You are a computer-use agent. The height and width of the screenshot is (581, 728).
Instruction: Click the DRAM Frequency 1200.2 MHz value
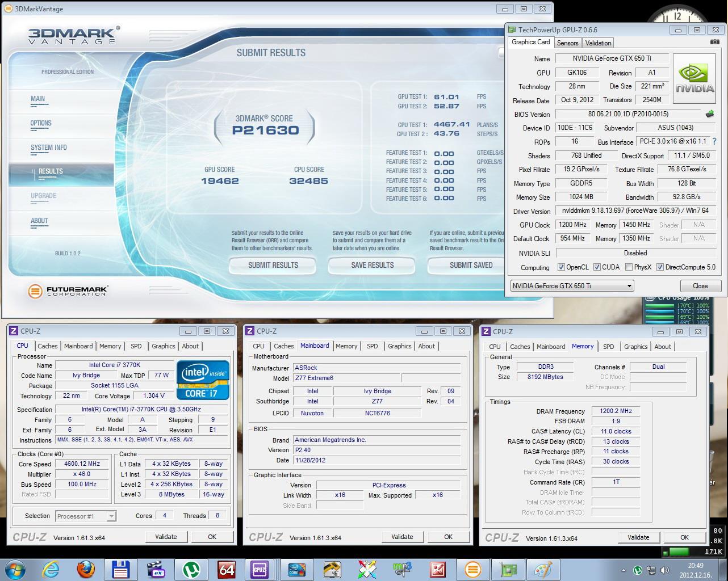(x=616, y=411)
